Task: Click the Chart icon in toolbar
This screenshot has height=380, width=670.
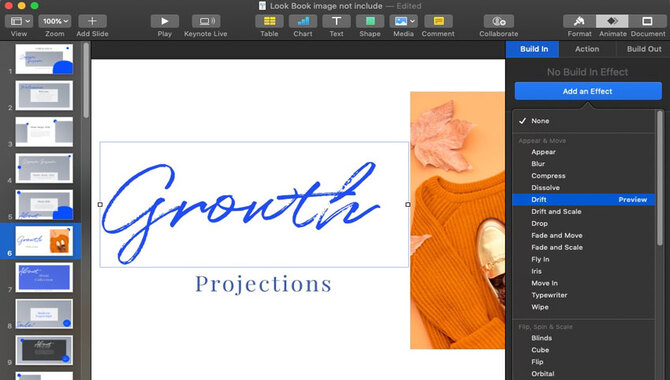Action: [x=303, y=21]
